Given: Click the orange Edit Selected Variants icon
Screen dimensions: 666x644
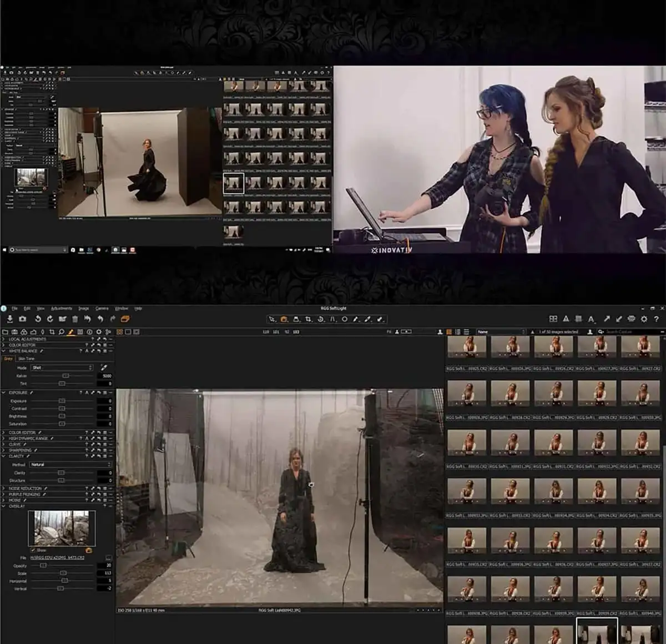Looking at the screenshot, I should coord(125,319).
